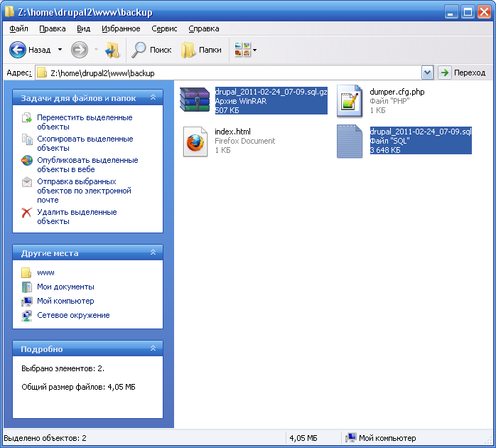Click Отправка выбранных объектов по почте
The width and height of the screenshot is (496, 448).
[84, 191]
